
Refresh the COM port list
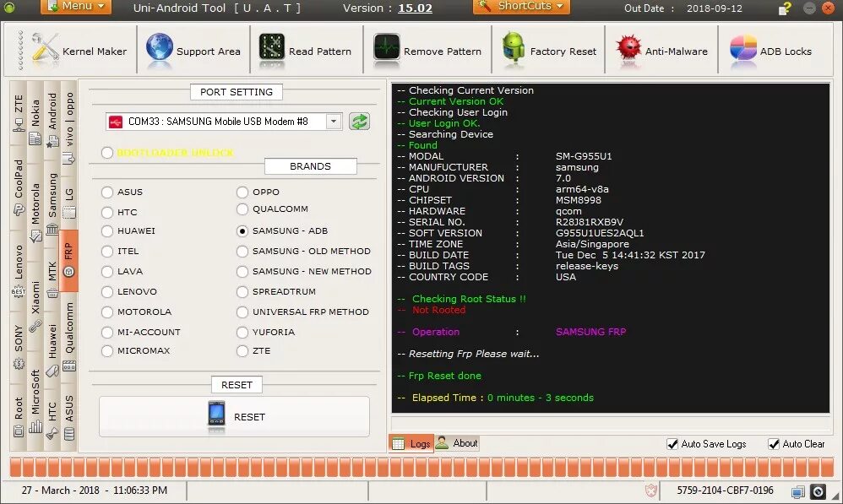pyautogui.click(x=359, y=122)
